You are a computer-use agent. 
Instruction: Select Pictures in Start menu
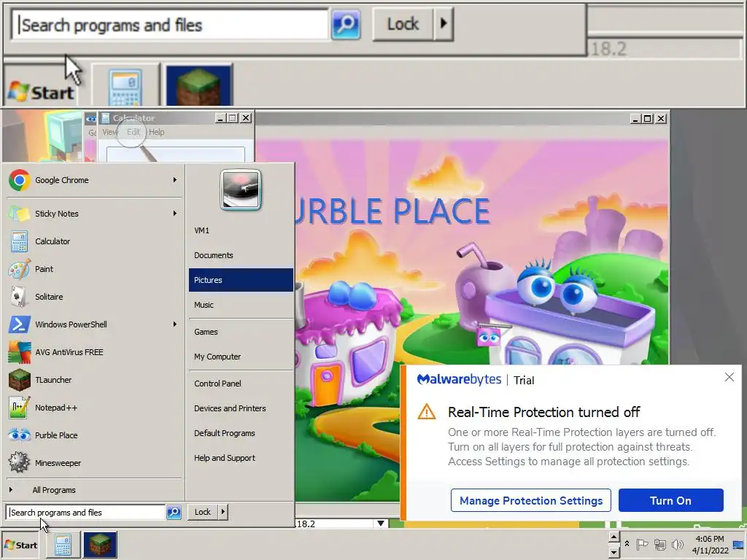pos(241,280)
